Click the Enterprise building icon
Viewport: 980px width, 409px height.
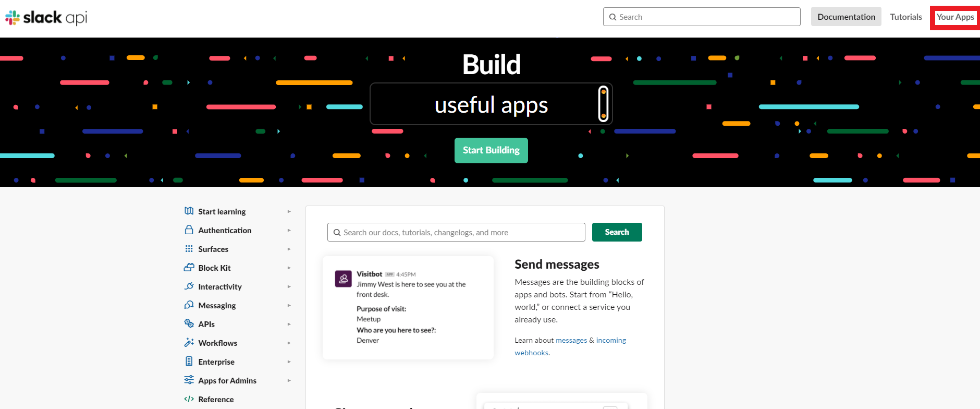(x=189, y=361)
